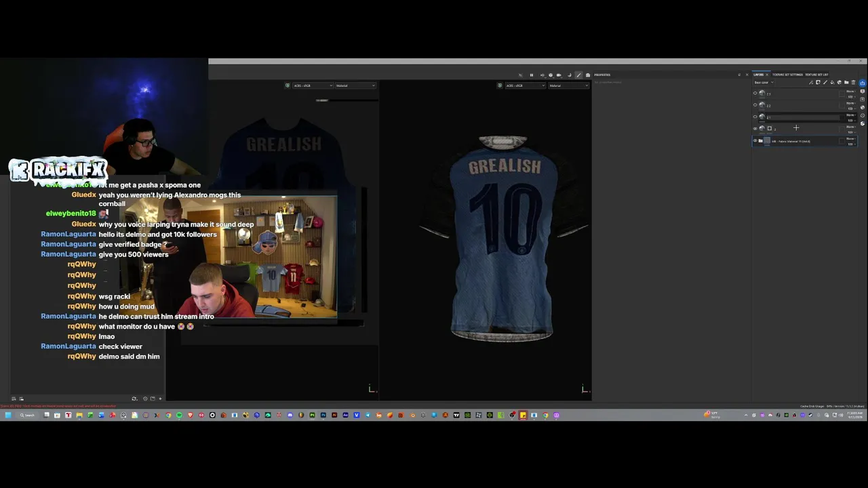Click the highlighted brush icon in viewport toolbar

pyautogui.click(x=578, y=75)
